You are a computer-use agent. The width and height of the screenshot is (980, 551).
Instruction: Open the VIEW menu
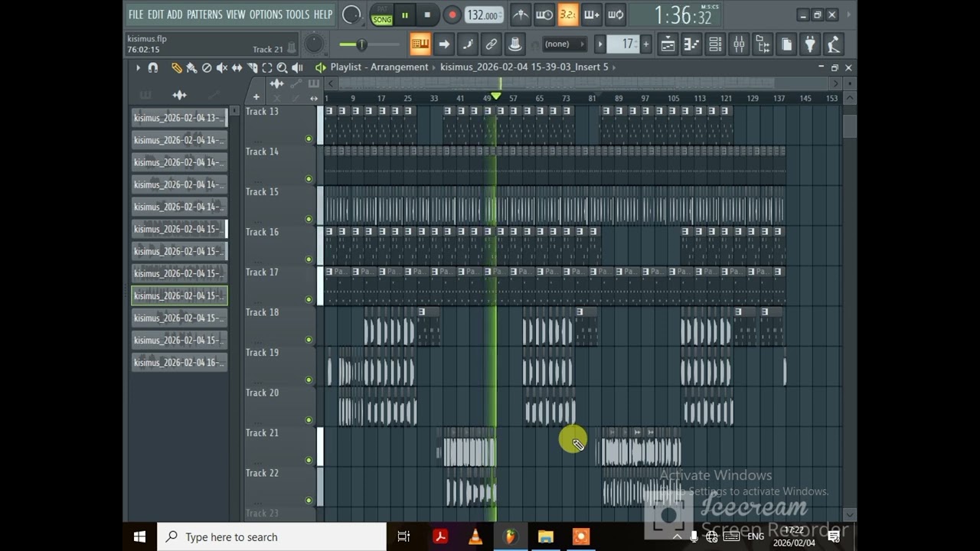tap(236, 15)
